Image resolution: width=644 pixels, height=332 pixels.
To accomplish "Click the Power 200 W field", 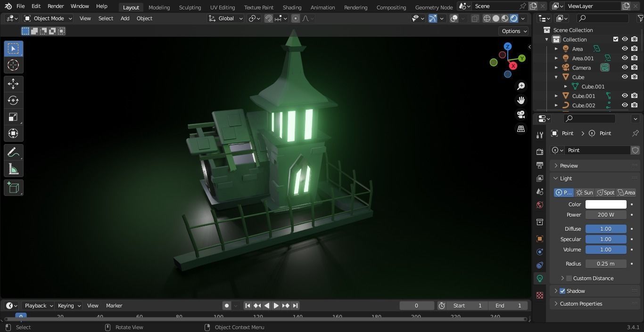I will [606, 215].
